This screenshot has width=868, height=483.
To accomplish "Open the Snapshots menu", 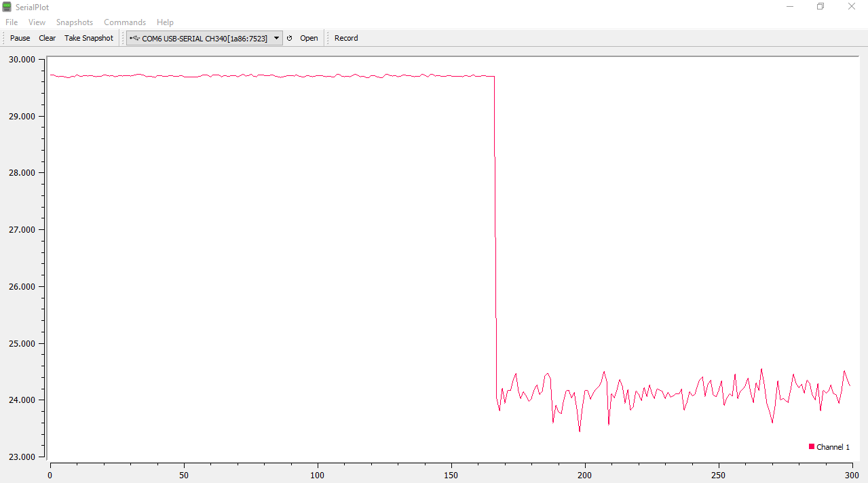I will tap(75, 22).
